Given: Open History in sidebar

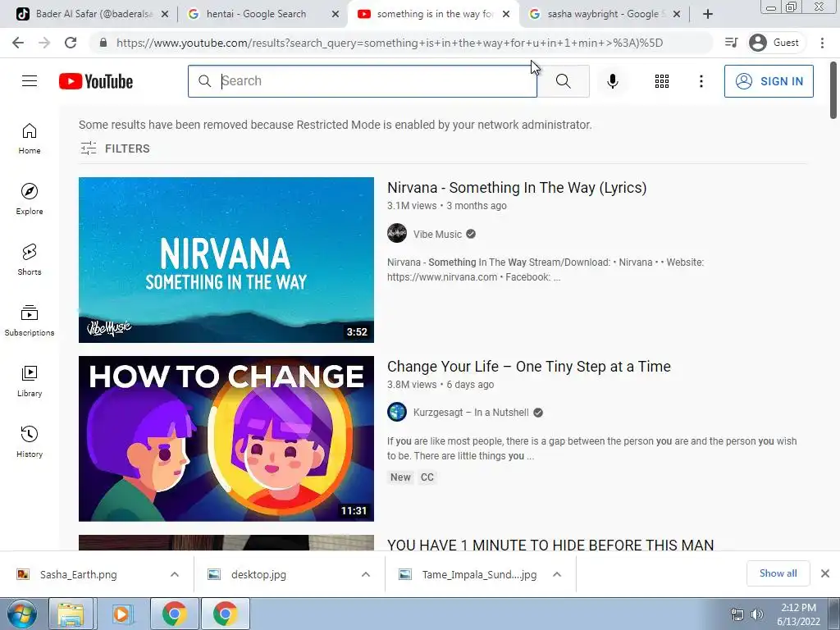Looking at the screenshot, I should (30, 442).
